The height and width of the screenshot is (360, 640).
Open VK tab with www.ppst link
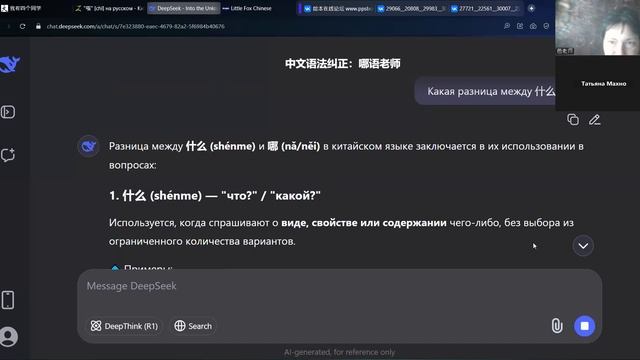pos(338,8)
